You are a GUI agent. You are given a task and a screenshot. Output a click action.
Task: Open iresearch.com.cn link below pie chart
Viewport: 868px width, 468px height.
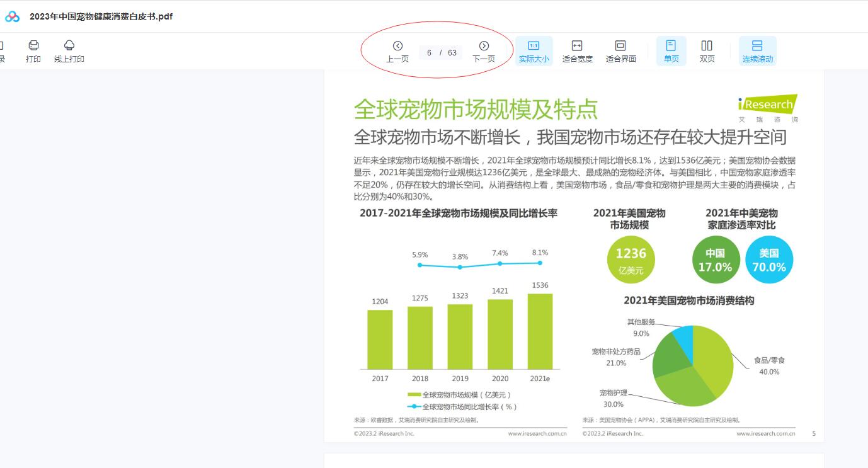click(765, 433)
